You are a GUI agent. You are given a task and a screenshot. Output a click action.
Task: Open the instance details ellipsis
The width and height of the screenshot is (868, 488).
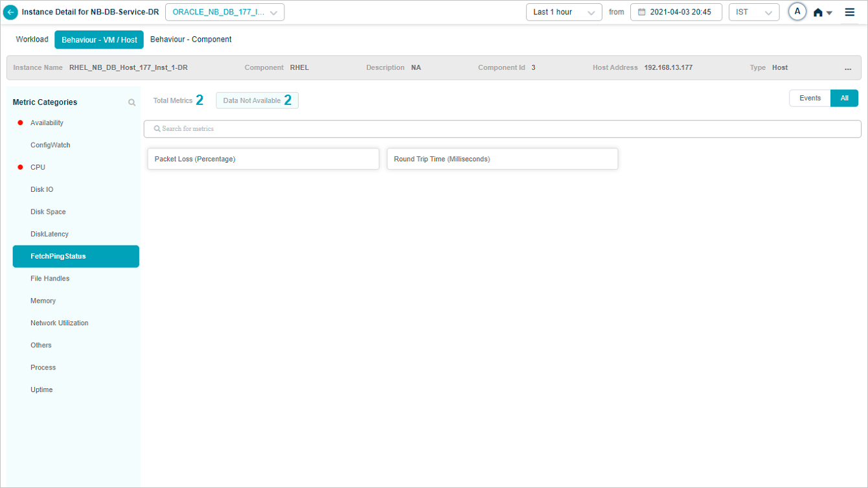point(848,68)
